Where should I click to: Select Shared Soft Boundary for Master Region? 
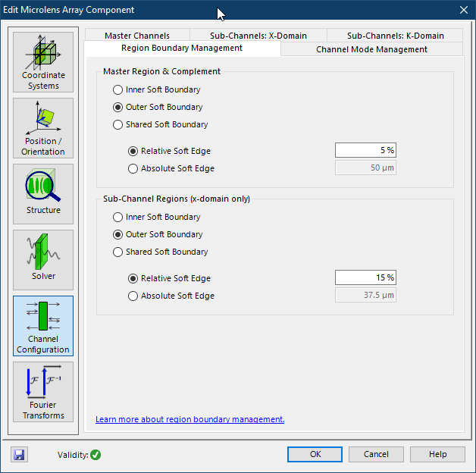[160, 124]
